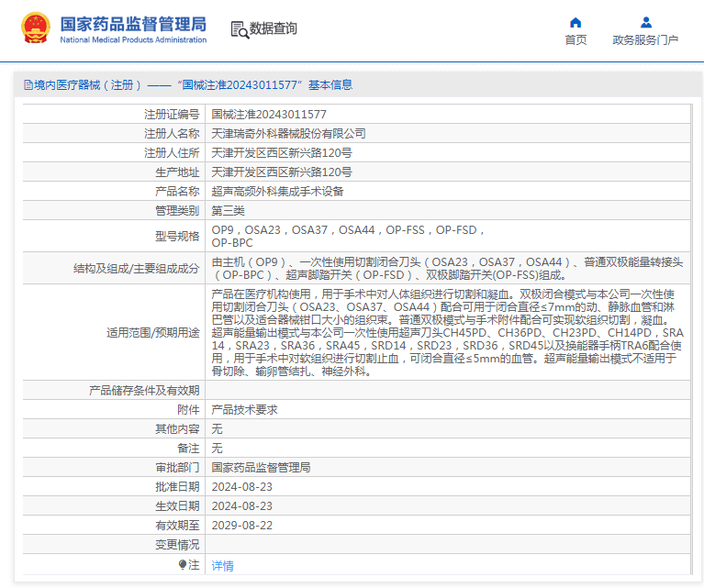Viewport: 704px width, 588px height.
Task: Click the 生产地址 address value
Action: [282, 172]
